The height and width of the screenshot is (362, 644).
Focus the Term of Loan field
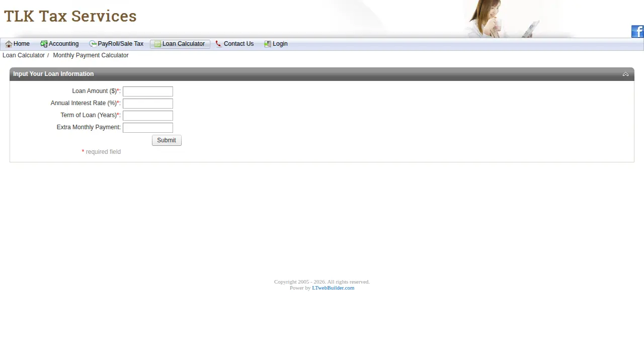click(x=148, y=116)
